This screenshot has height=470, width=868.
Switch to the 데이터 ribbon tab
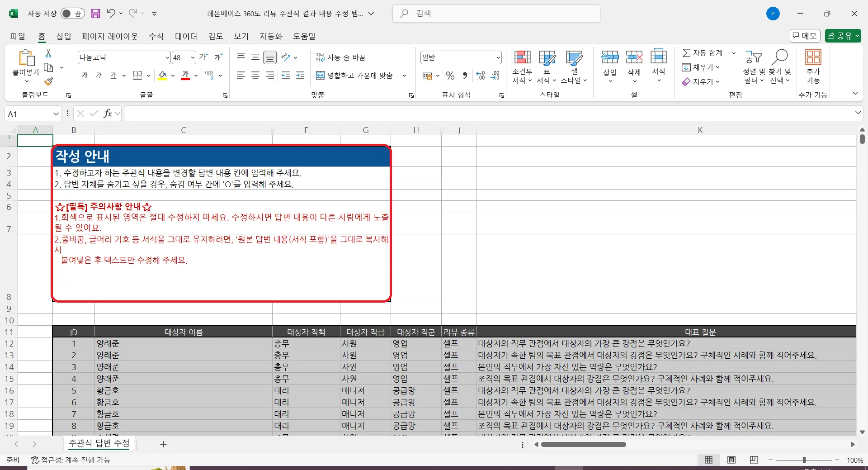(x=186, y=36)
